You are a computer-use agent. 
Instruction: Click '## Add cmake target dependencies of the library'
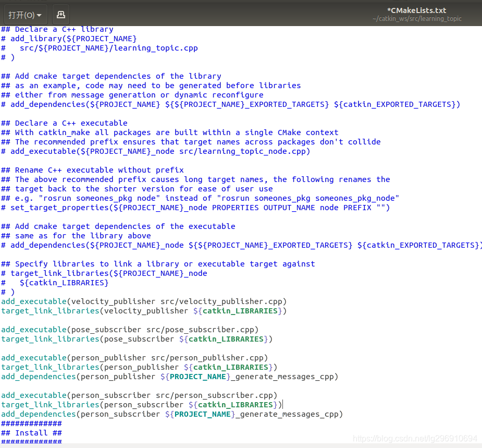pos(111,76)
